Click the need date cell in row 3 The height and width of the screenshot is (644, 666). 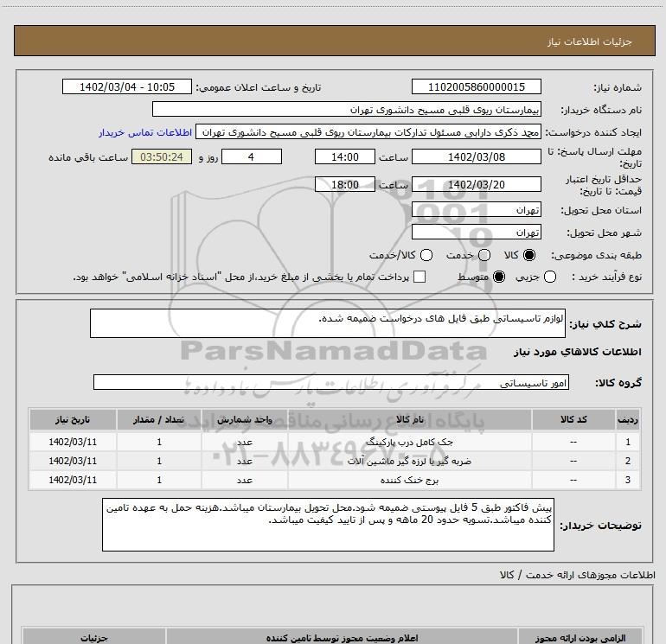pyautogui.click(x=73, y=480)
